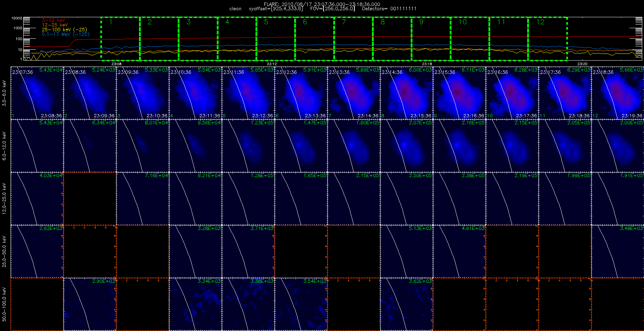This screenshot has height=331, width=644.
Task: Click the 10000 y-axis tick label
Action: (17, 18)
